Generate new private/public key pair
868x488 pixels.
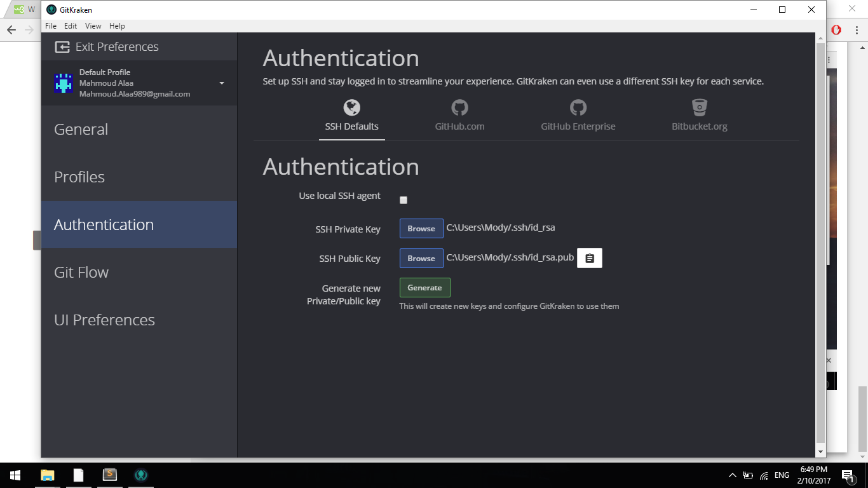pos(424,288)
